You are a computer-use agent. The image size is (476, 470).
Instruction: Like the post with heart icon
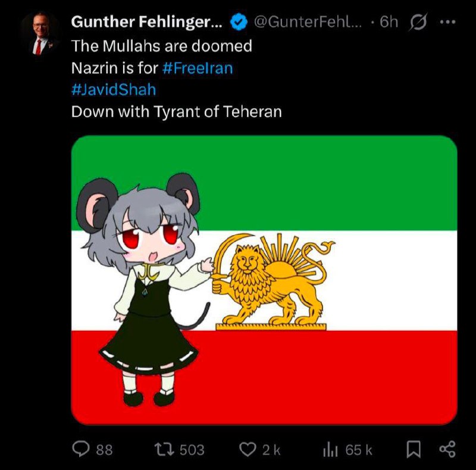coord(248,450)
